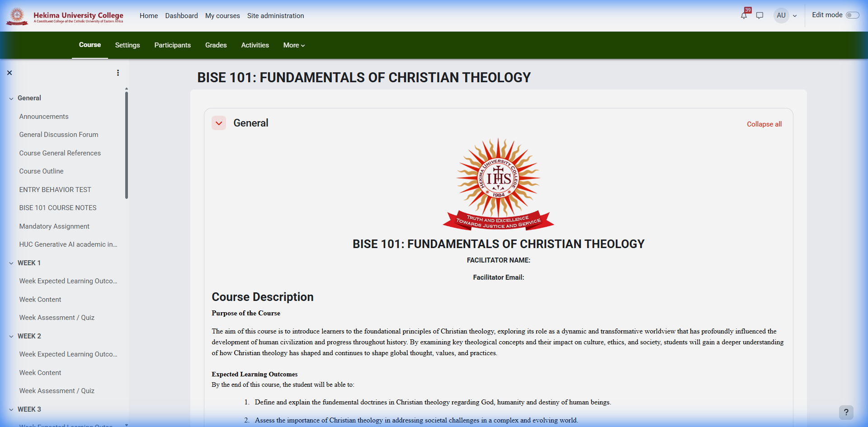Select WEEK 1 section label in sidebar
The image size is (868, 427).
click(x=29, y=263)
